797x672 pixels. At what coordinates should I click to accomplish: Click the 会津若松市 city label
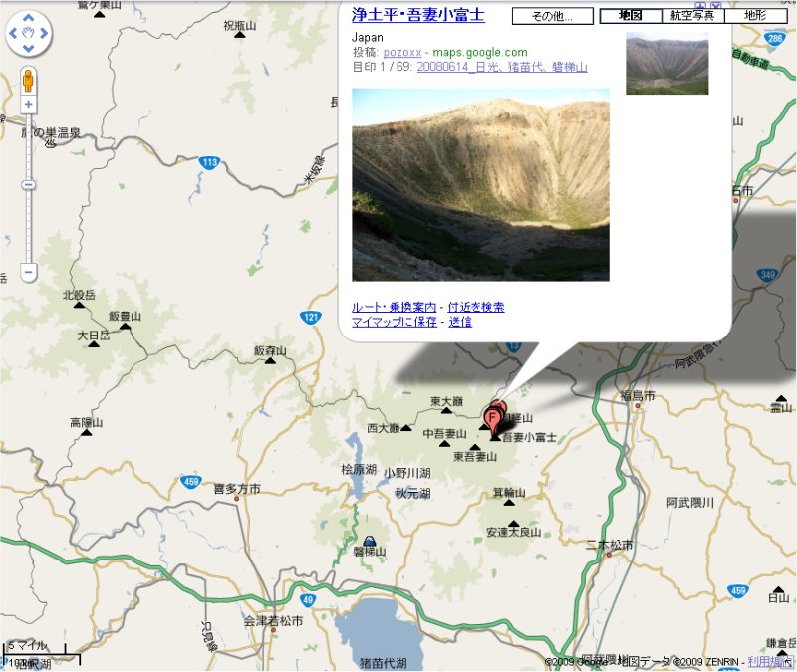(273, 620)
